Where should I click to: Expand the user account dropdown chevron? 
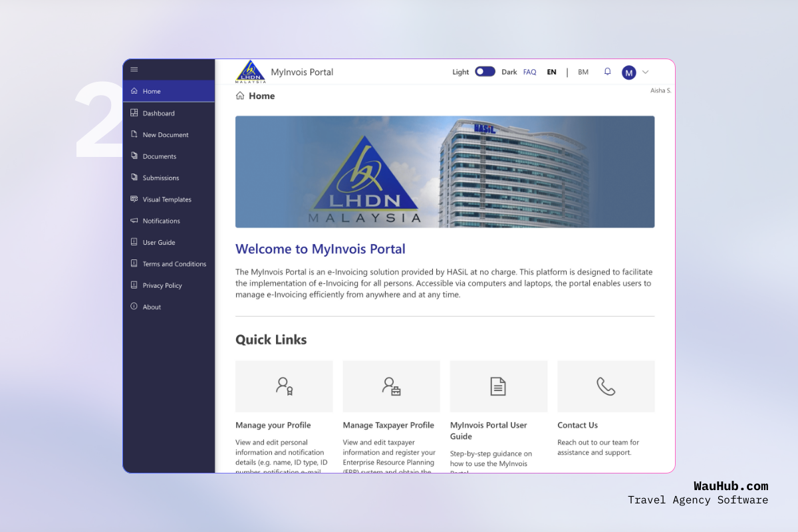[645, 72]
